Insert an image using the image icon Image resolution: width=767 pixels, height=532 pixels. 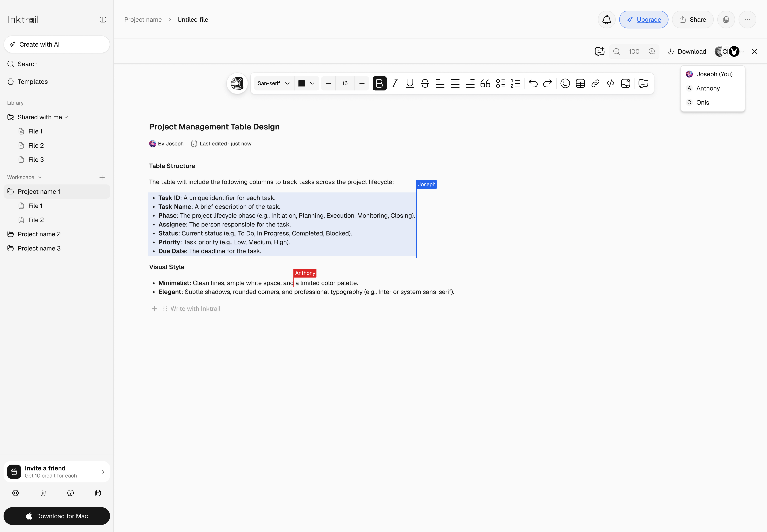click(626, 83)
